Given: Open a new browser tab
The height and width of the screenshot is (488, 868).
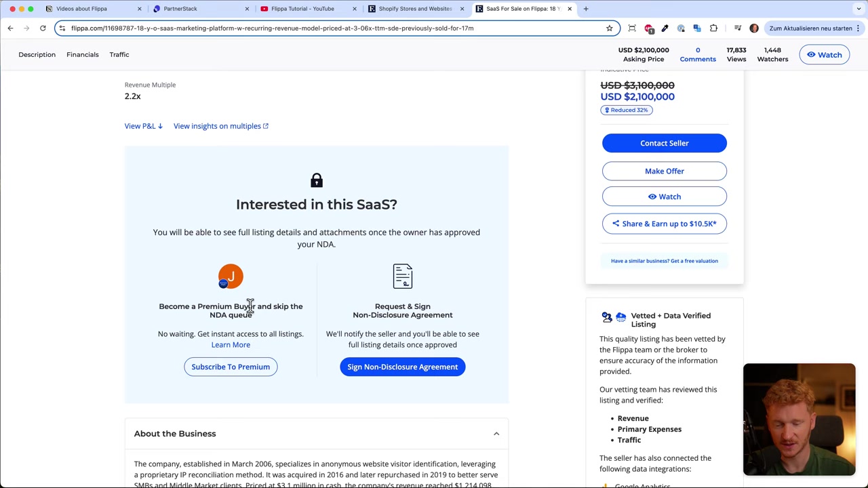Looking at the screenshot, I should click(586, 9).
